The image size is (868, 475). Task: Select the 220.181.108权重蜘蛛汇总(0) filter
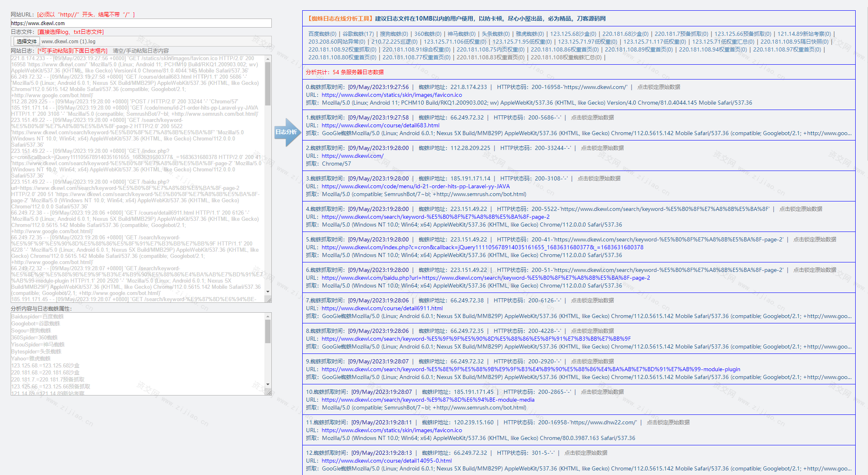(566, 57)
